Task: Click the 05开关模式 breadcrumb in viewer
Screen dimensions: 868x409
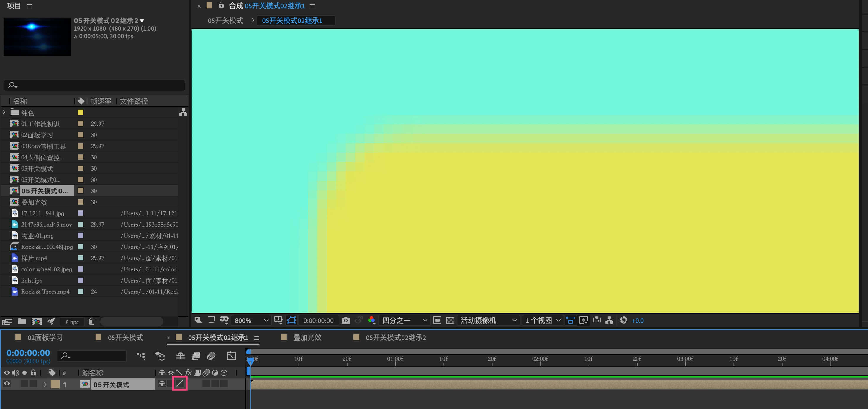Action: [225, 21]
